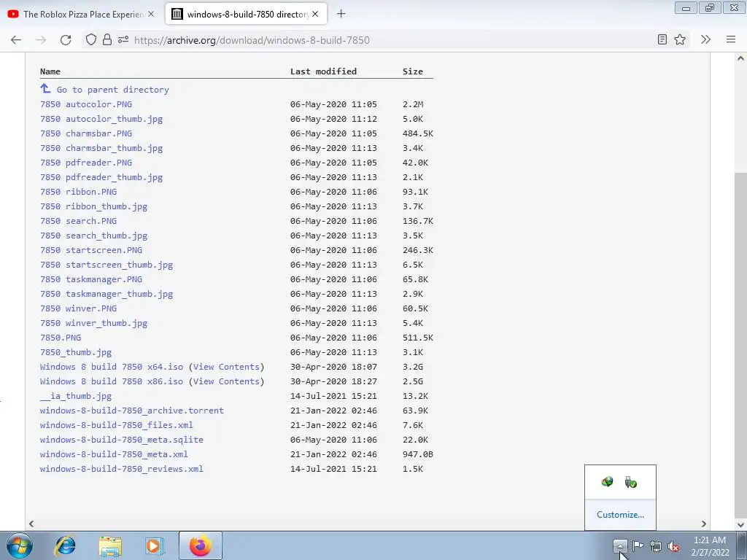Download Windows 8 build 7850 x64.iso
The height and width of the screenshot is (560, 747).
pos(112,367)
